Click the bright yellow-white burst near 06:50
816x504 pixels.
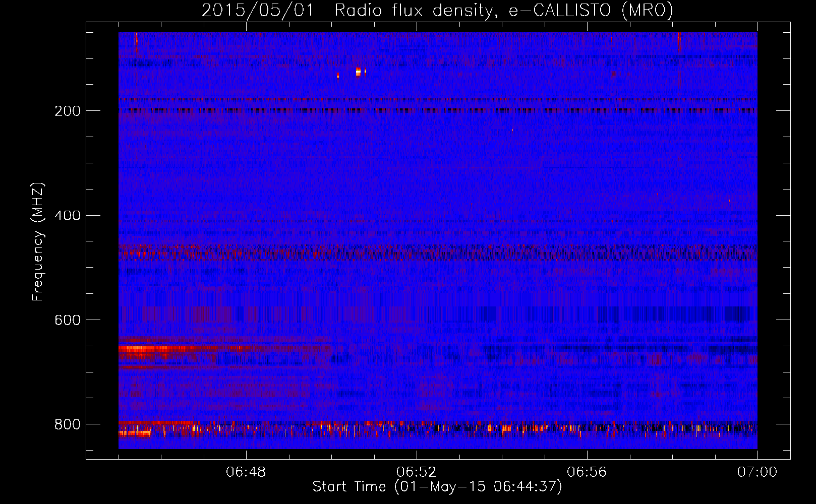358,72
